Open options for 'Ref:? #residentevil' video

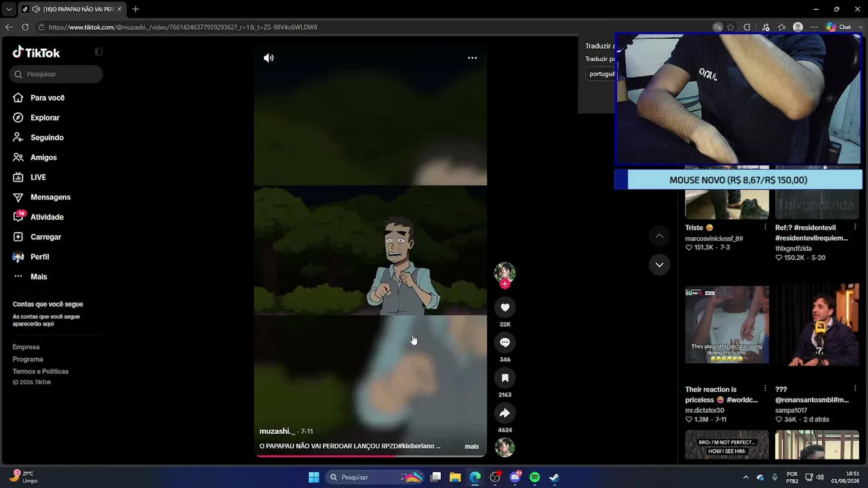point(855,227)
